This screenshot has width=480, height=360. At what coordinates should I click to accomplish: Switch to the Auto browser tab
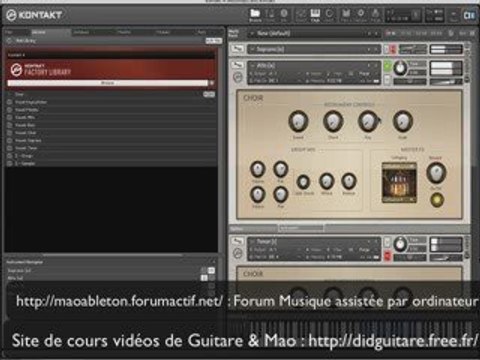coord(202,32)
